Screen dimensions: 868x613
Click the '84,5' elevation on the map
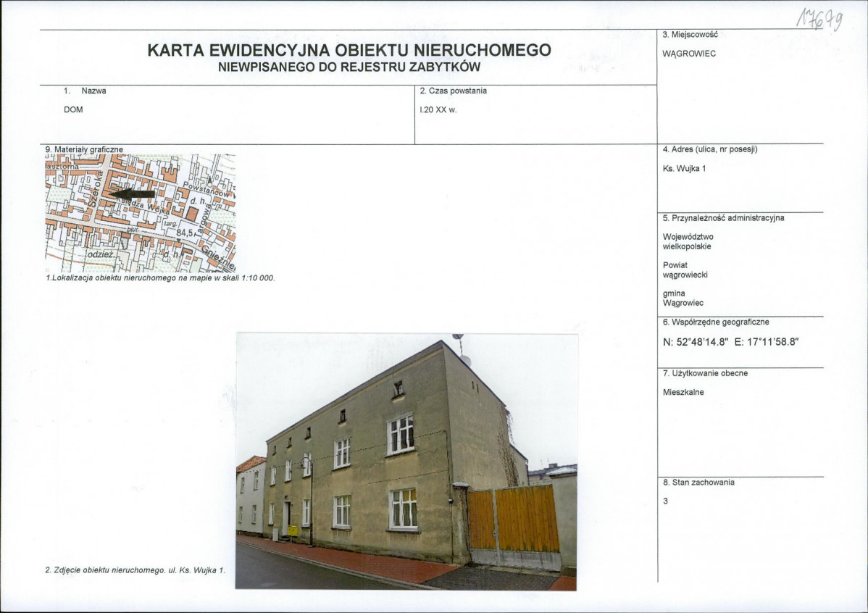coord(184,234)
